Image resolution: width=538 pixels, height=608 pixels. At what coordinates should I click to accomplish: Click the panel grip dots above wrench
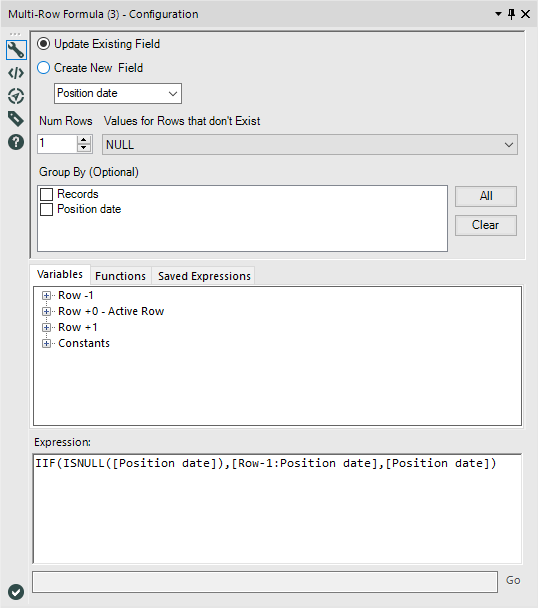click(x=15, y=34)
